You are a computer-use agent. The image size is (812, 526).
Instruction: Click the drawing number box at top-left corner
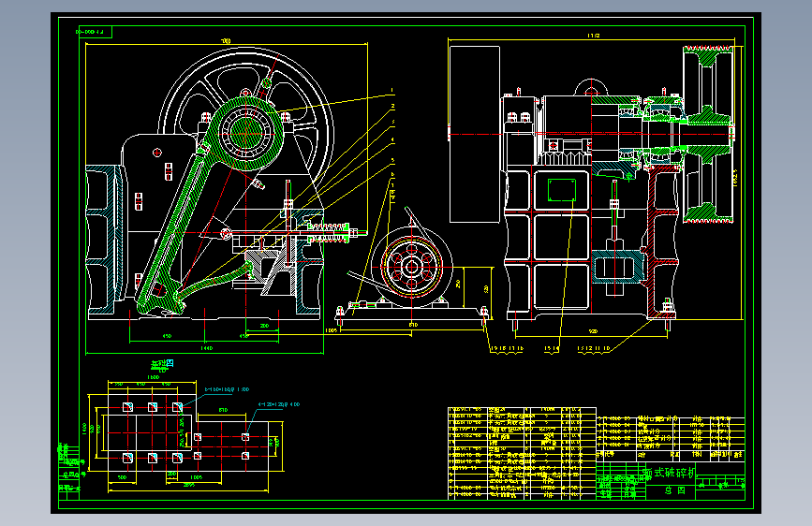(x=95, y=32)
